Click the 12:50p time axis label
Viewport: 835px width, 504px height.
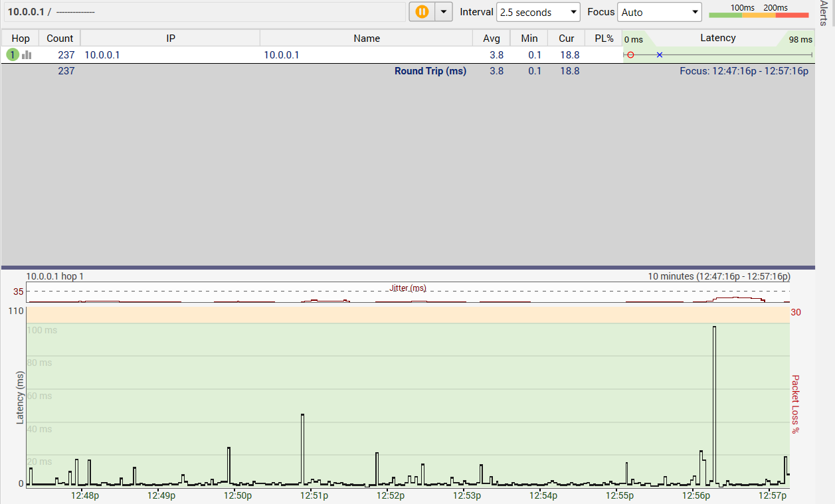point(237,495)
